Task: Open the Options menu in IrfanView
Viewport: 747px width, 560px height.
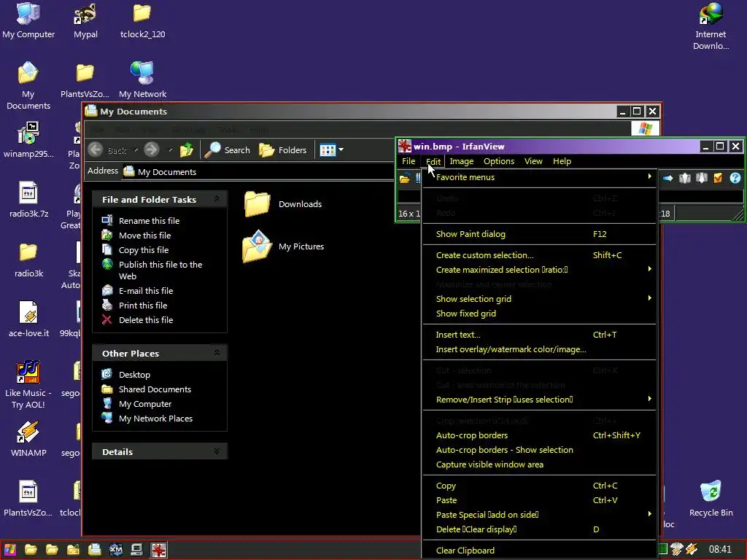Action: [x=499, y=161]
